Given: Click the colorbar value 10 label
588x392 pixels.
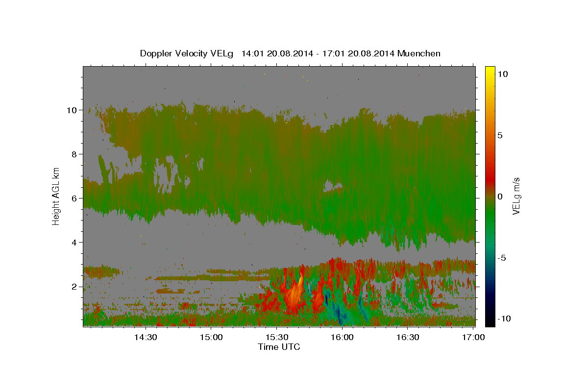Looking at the screenshot, I should coord(503,74).
